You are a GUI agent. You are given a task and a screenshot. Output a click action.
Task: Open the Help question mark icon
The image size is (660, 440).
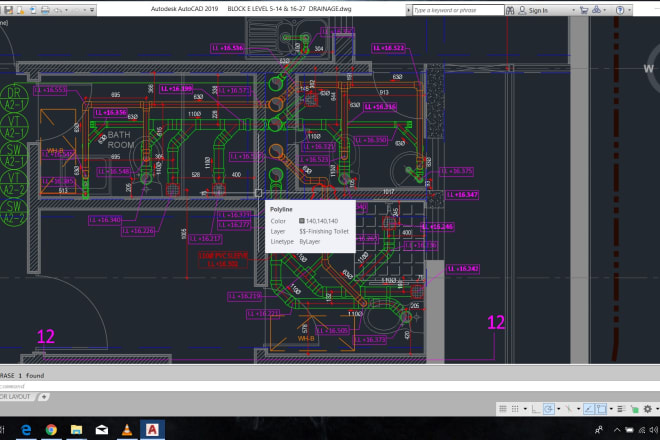620,10
